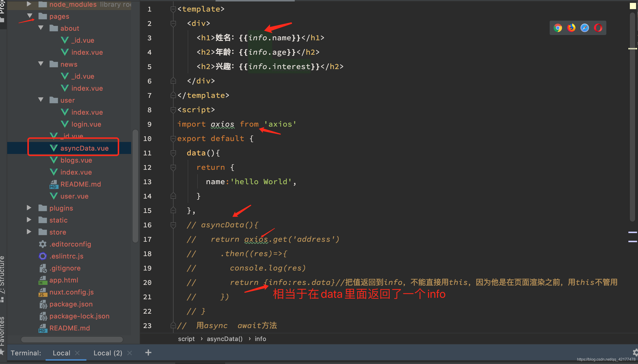
Task: Open _id.vue in the about folder
Action: [x=83, y=40]
